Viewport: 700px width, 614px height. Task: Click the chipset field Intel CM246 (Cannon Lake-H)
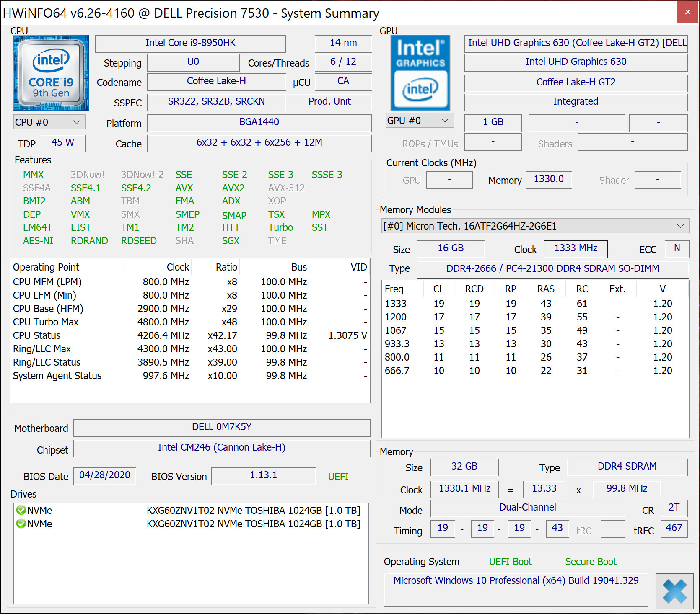click(222, 448)
